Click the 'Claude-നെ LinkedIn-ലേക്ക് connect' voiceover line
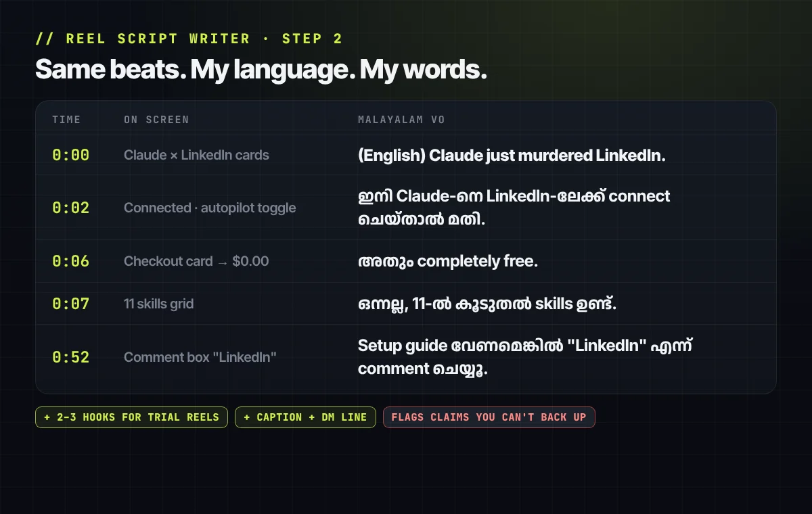The width and height of the screenshot is (812, 514). 514,208
